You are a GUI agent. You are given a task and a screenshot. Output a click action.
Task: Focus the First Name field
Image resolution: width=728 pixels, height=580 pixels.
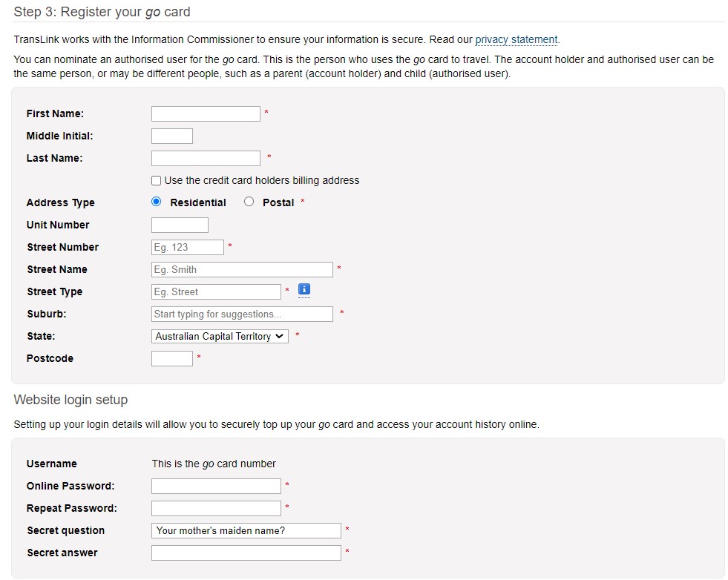(x=206, y=113)
